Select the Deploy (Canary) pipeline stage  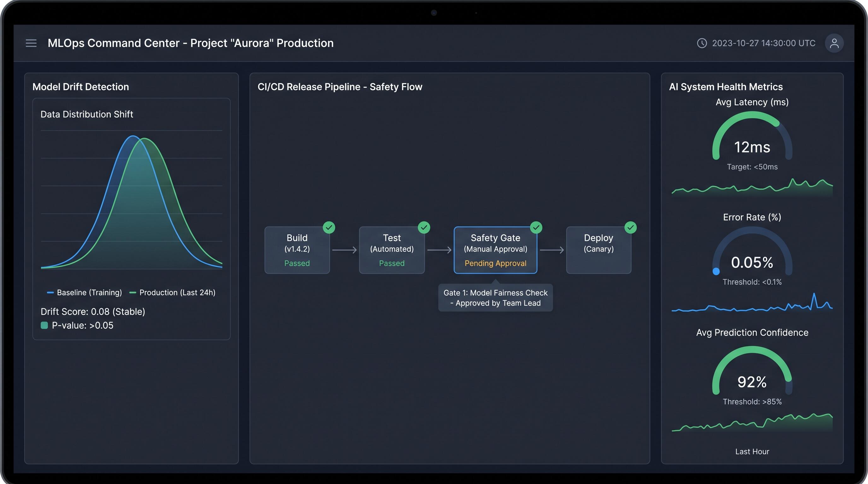coord(598,250)
